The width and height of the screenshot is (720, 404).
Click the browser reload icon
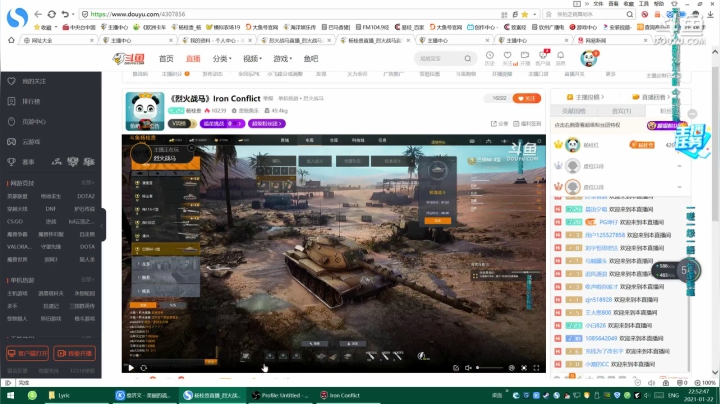pos(52,14)
